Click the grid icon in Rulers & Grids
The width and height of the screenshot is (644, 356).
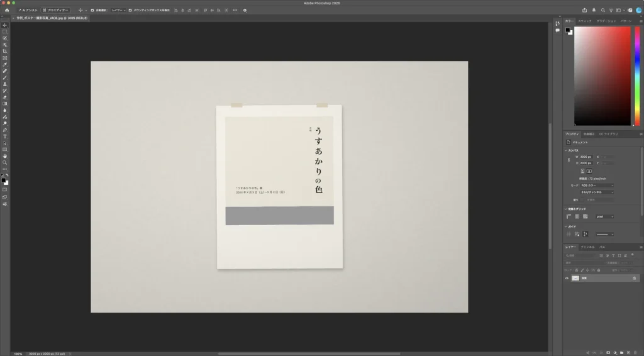coord(577,216)
